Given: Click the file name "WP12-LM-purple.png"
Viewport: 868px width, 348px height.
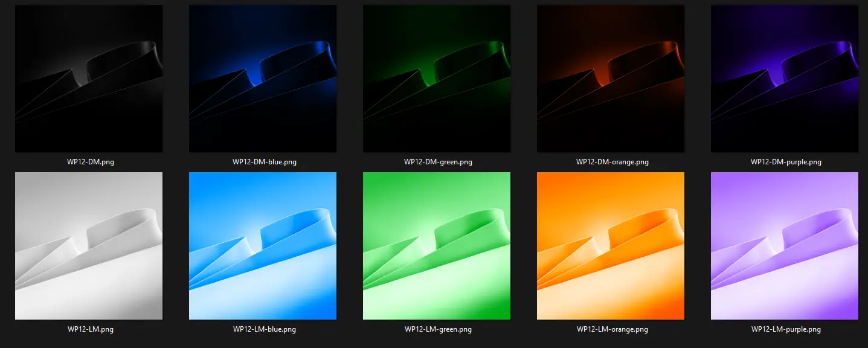Looking at the screenshot, I should tap(786, 329).
